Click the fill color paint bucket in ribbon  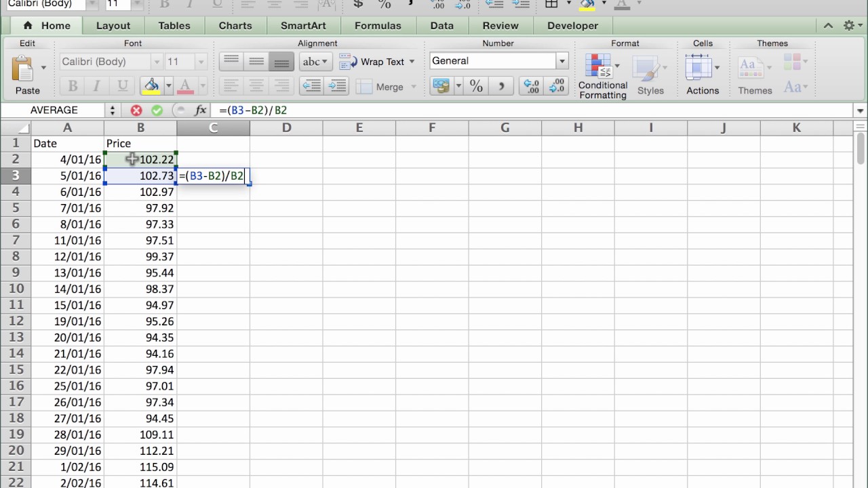(151, 86)
